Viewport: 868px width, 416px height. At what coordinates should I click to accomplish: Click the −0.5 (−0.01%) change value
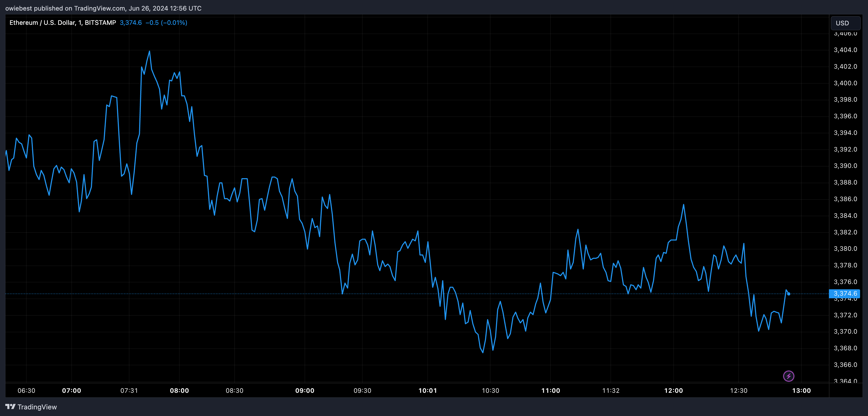(166, 22)
